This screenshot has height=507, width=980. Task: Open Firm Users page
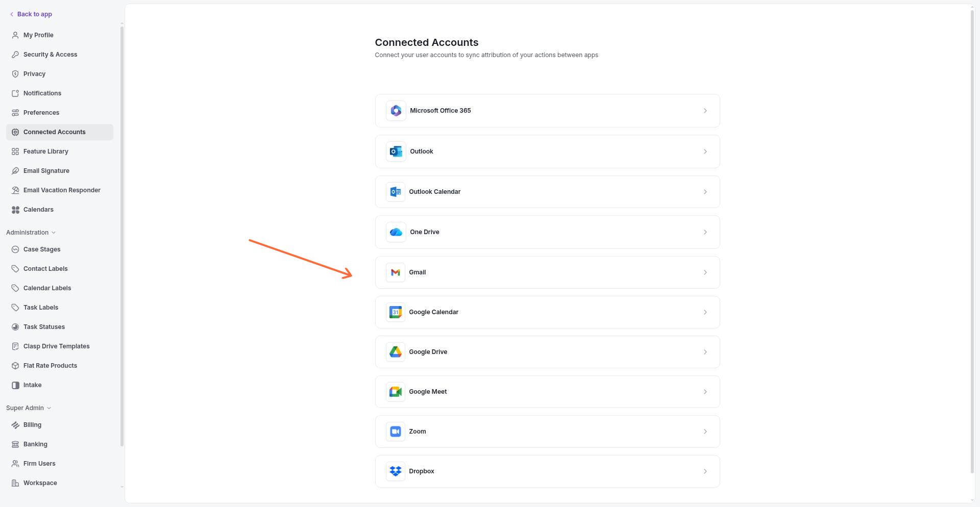pos(60,464)
